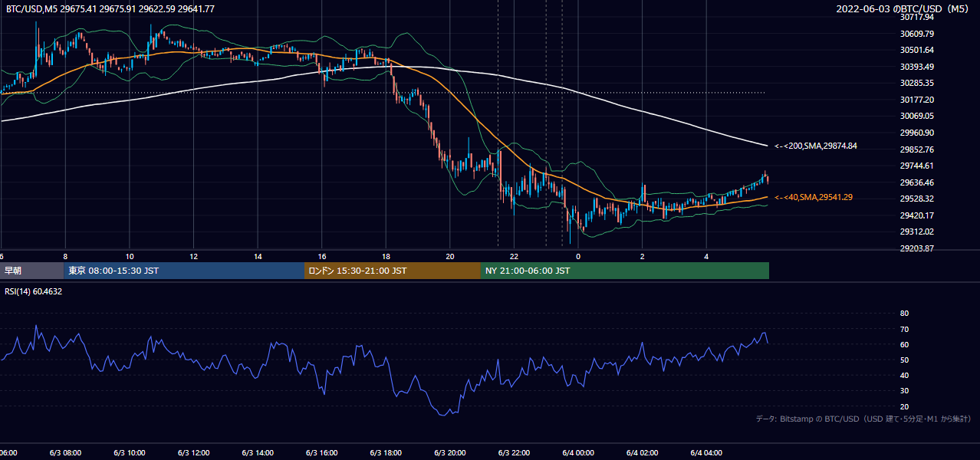
Task: Click price axis value 29852.76
Action: coord(916,149)
